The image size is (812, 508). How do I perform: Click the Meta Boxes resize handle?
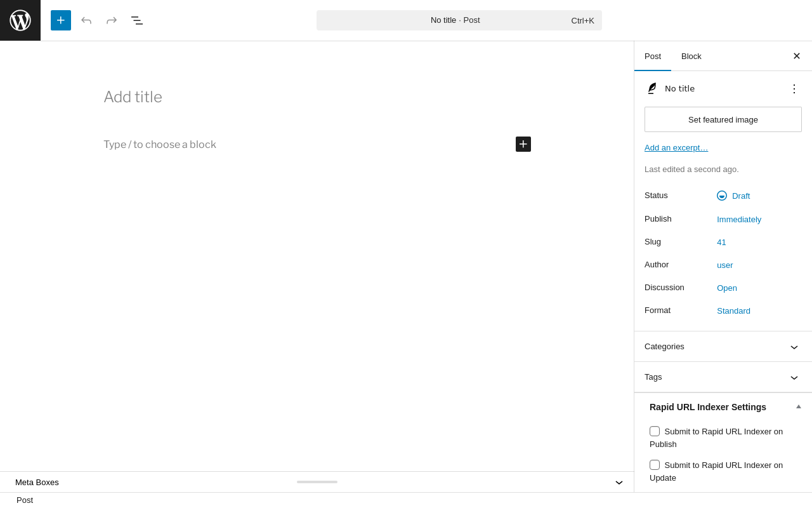317,482
